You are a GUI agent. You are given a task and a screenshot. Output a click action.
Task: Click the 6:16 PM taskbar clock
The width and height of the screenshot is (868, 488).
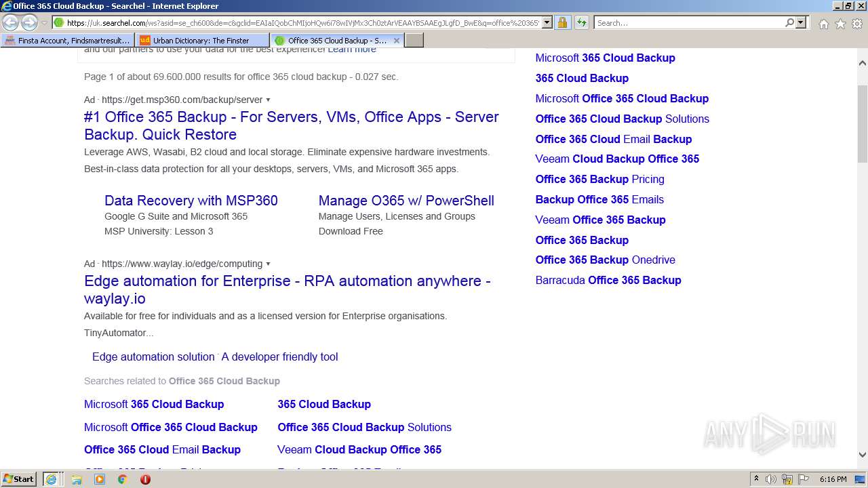click(833, 479)
